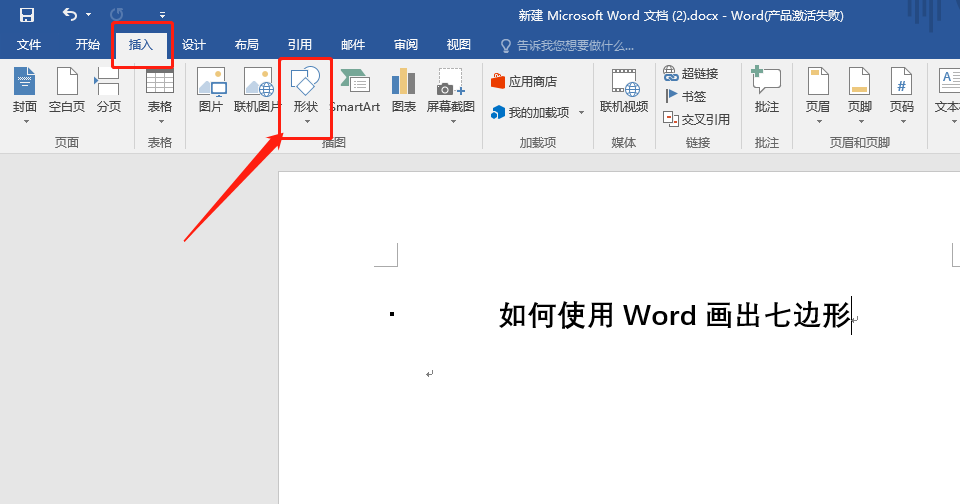The height and width of the screenshot is (504, 960).
Task: Open the 应用商店 add-in store
Action: 524,81
